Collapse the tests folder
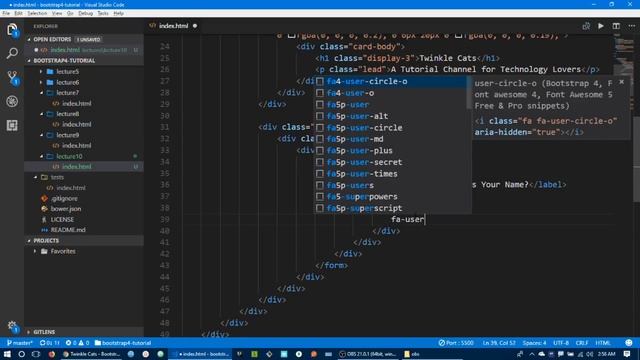640x360 pixels. pos(84,177)
